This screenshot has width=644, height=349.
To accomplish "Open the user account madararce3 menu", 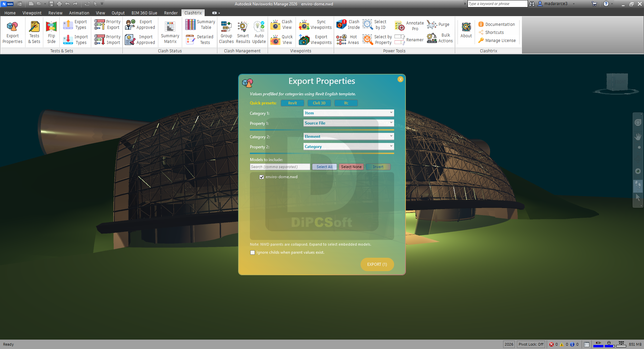I will coord(556,4).
